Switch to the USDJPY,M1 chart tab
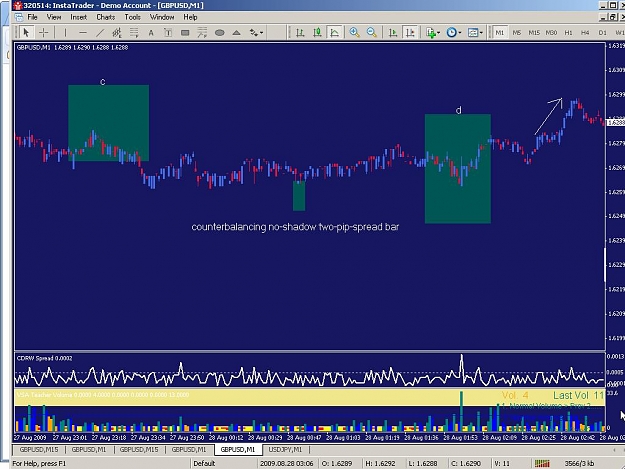The width and height of the screenshot is (625, 469). click(x=285, y=449)
